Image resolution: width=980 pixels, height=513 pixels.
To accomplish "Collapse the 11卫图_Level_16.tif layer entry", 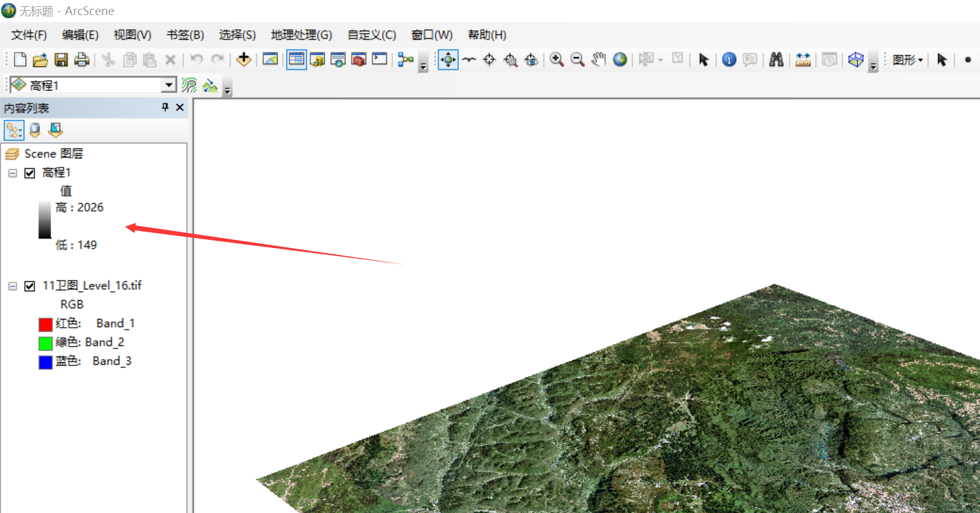I will coord(11,285).
